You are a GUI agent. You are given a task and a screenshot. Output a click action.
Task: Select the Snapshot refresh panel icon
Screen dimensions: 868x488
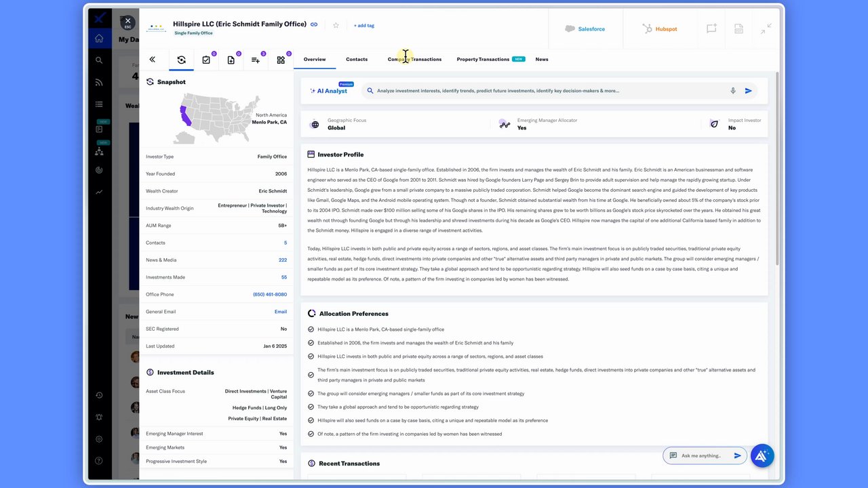click(181, 60)
